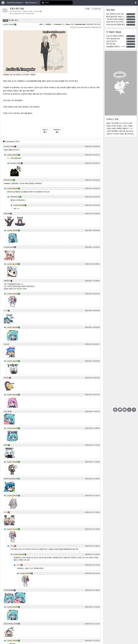Viewport: 138px width, 644px height.
Task: Expand the Main Channel dropdown
Action: tap(32, 2)
